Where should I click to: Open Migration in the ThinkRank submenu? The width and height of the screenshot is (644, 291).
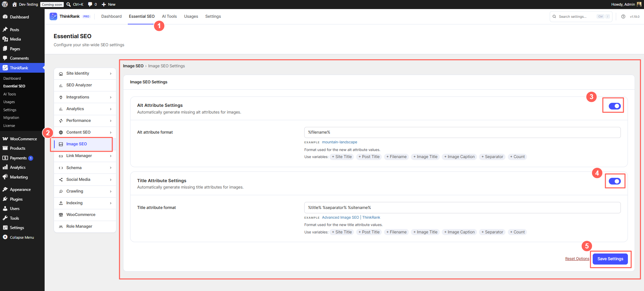click(x=11, y=118)
